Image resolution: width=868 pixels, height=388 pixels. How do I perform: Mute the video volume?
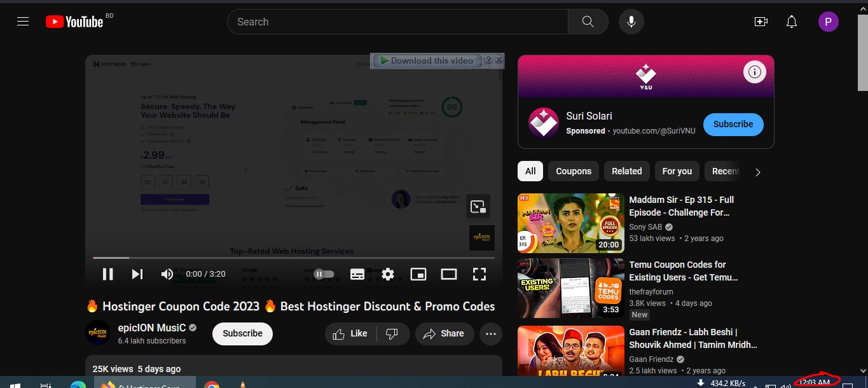pos(167,274)
